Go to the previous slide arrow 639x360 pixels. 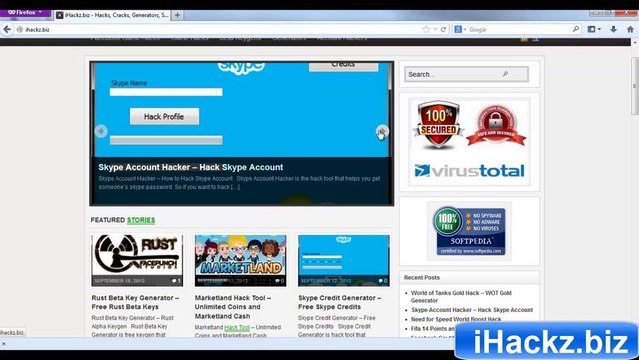(x=101, y=131)
